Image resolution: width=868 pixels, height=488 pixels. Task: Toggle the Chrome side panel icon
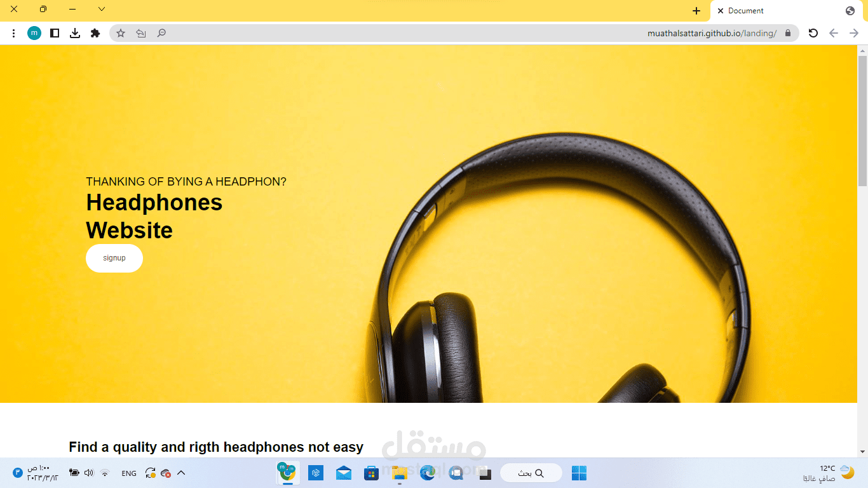[x=55, y=33]
